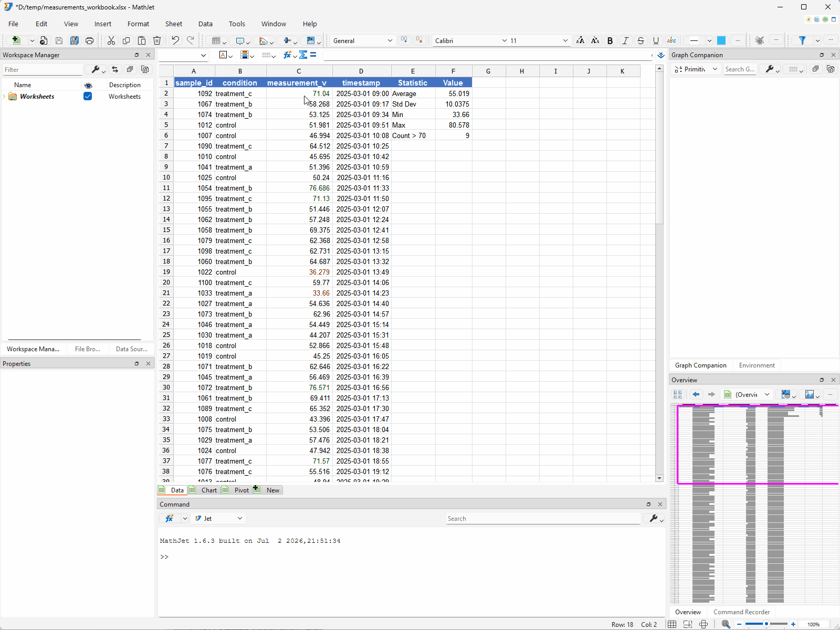This screenshot has height=630, width=840.
Task: Open the cell name box dropdown
Action: [x=203, y=55]
